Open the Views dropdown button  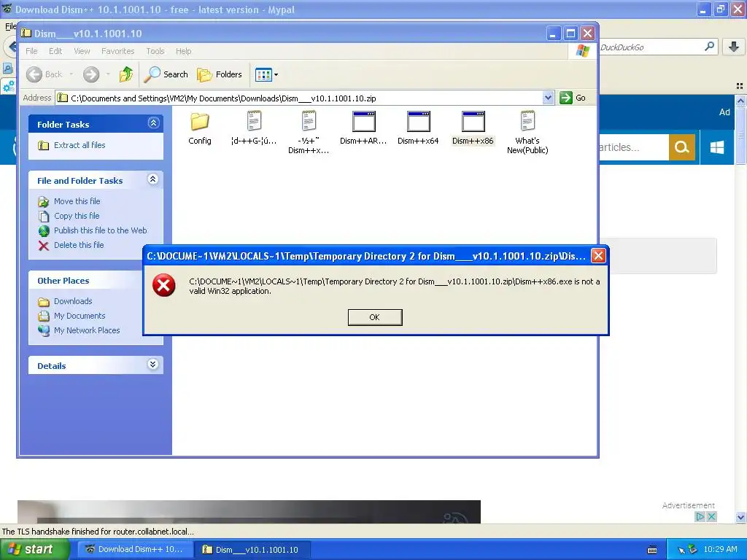(266, 74)
